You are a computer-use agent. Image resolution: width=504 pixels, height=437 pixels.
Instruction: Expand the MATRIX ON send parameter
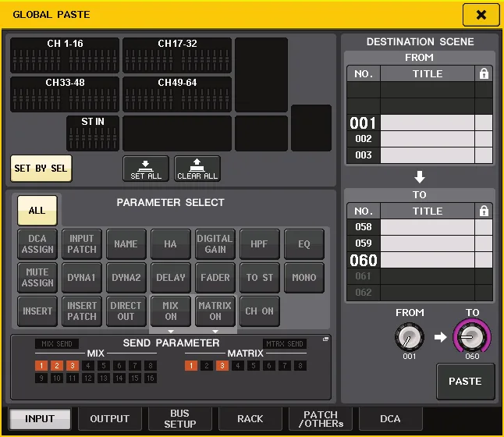pyautogui.click(x=215, y=311)
